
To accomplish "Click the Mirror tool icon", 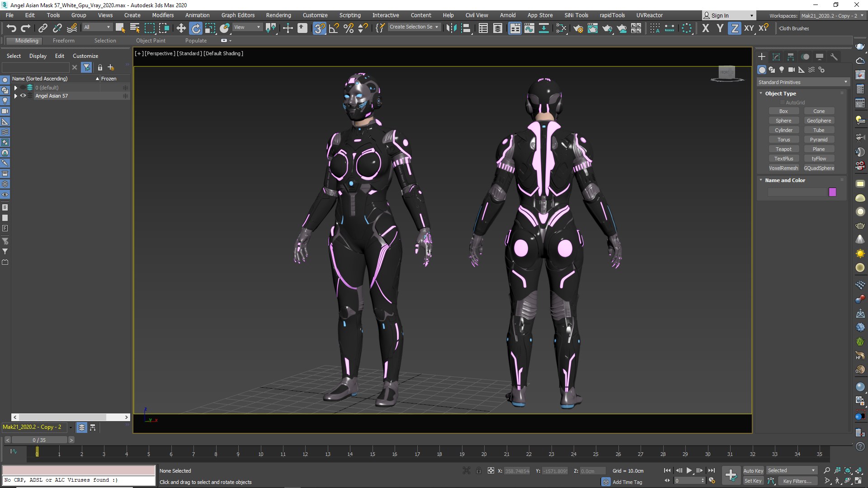I will [451, 28].
